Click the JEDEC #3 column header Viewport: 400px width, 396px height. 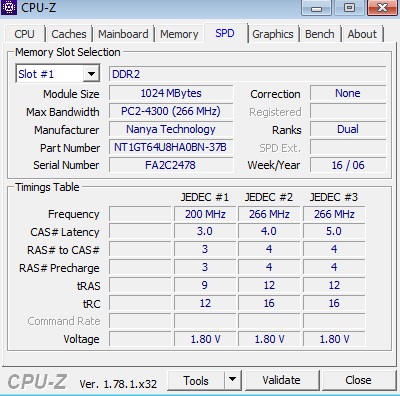click(x=334, y=197)
